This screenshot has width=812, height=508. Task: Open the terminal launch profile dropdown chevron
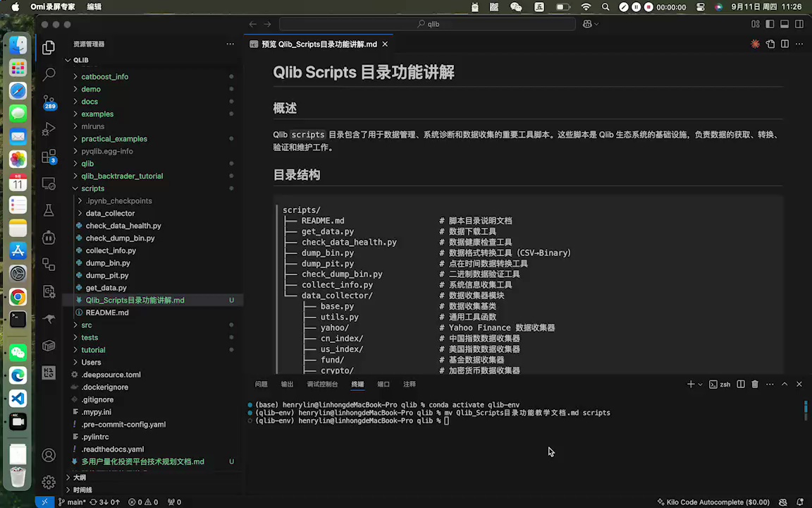pyautogui.click(x=699, y=384)
